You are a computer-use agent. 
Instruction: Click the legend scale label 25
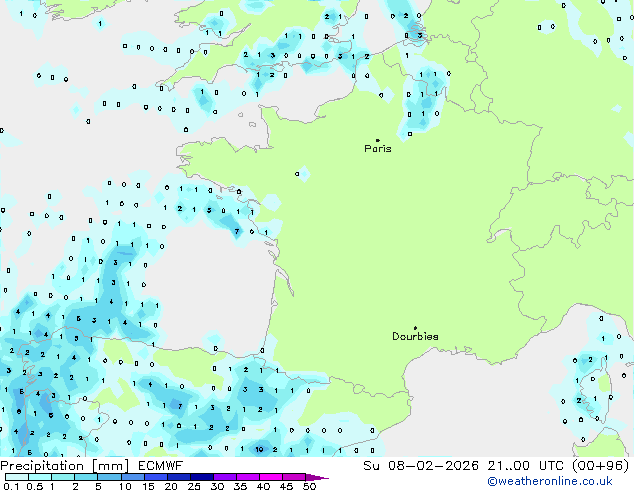pyautogui.click(x=194, y=486)
